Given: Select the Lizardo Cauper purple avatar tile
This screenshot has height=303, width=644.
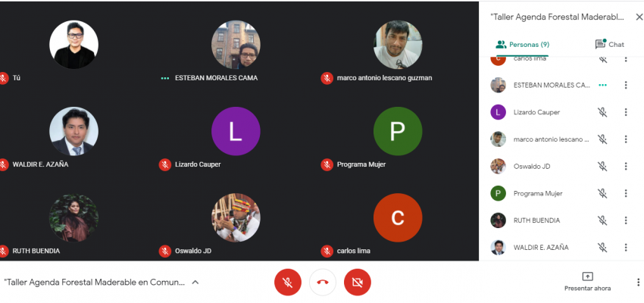Looking at the screenshot, I should pos(236,131).
